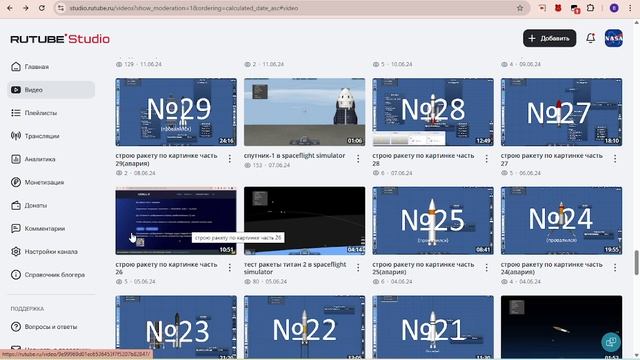Open the browser extensions puzzle icon
This screenshot has height=360, width=640.
click(x=590, y=8)
